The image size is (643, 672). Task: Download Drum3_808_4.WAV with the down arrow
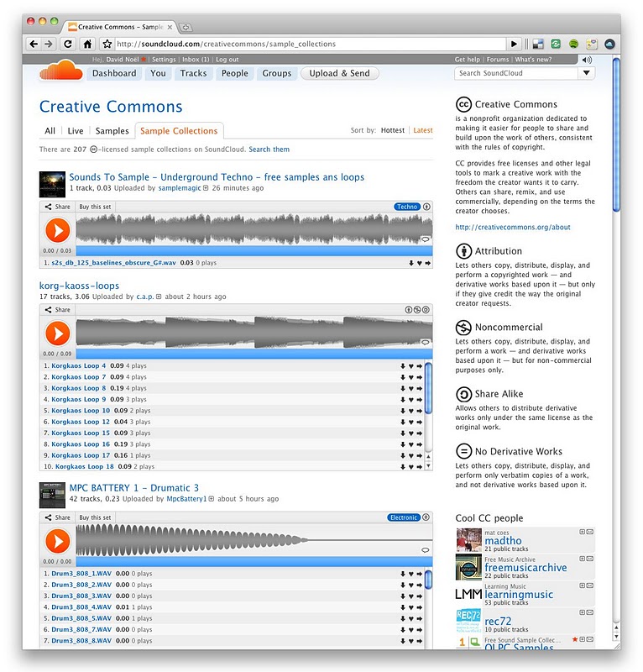[403, 607]
